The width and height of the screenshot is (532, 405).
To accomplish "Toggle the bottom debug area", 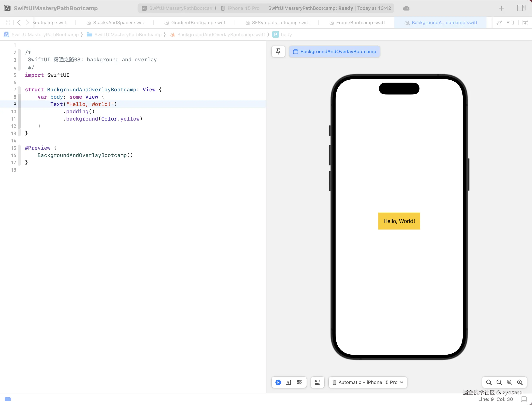I will point(524,399).
